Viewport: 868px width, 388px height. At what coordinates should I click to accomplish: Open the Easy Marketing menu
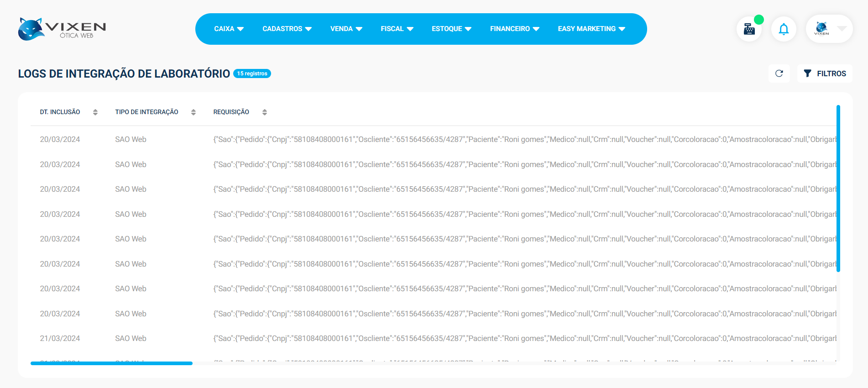[x=591, y=29]
